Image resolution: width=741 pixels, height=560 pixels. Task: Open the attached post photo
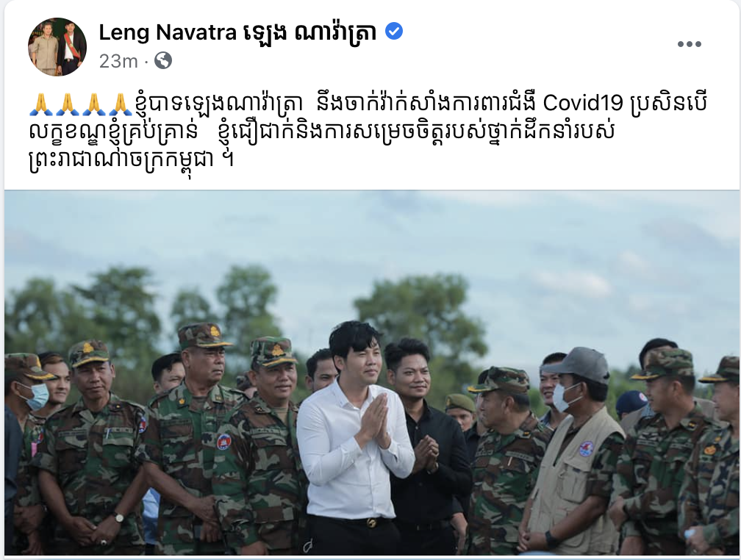372,373
